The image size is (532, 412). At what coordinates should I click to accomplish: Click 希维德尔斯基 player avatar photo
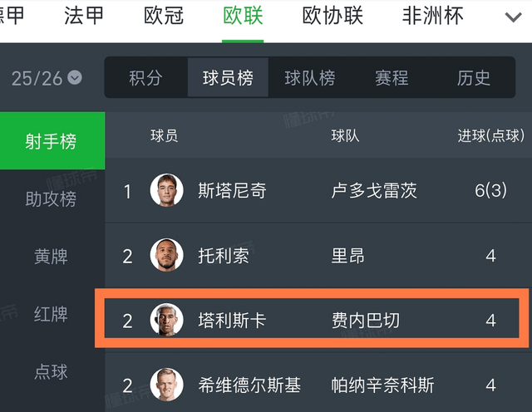tap(166, 385)
